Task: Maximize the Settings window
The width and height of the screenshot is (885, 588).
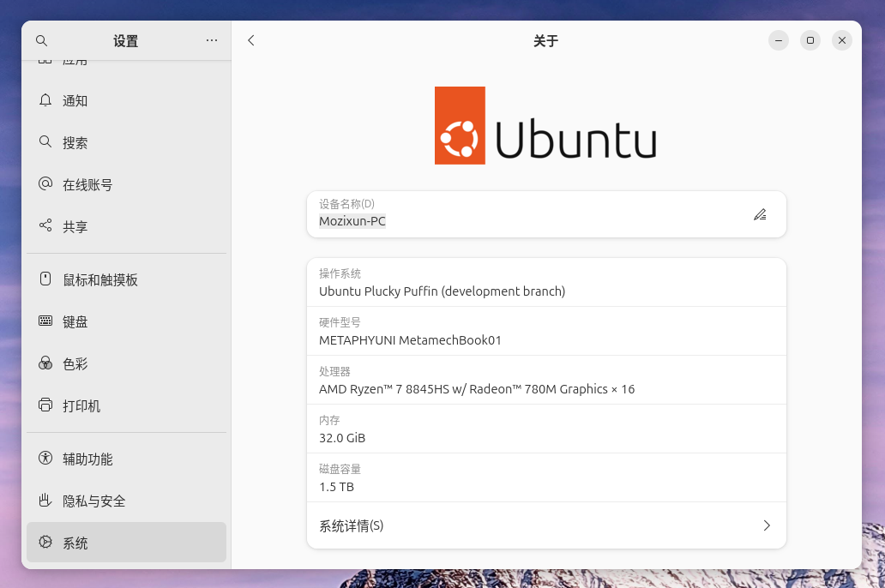Action: coord(810,40)
